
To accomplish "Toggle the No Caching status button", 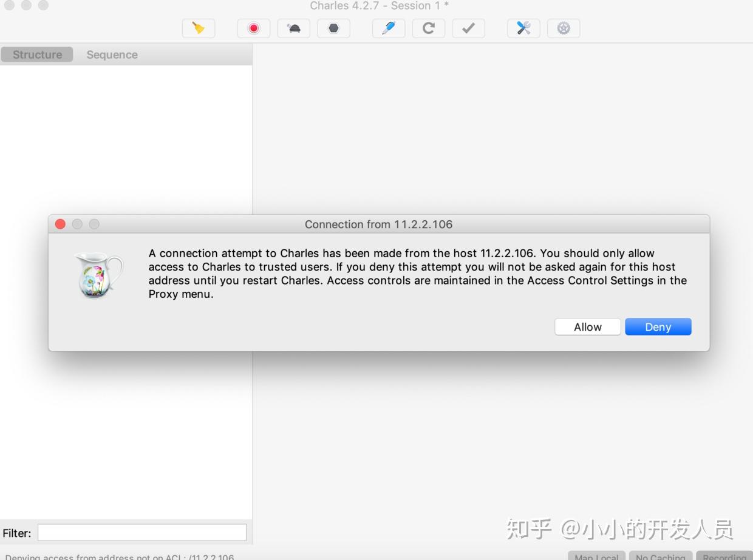I will [x=661, y=556].
